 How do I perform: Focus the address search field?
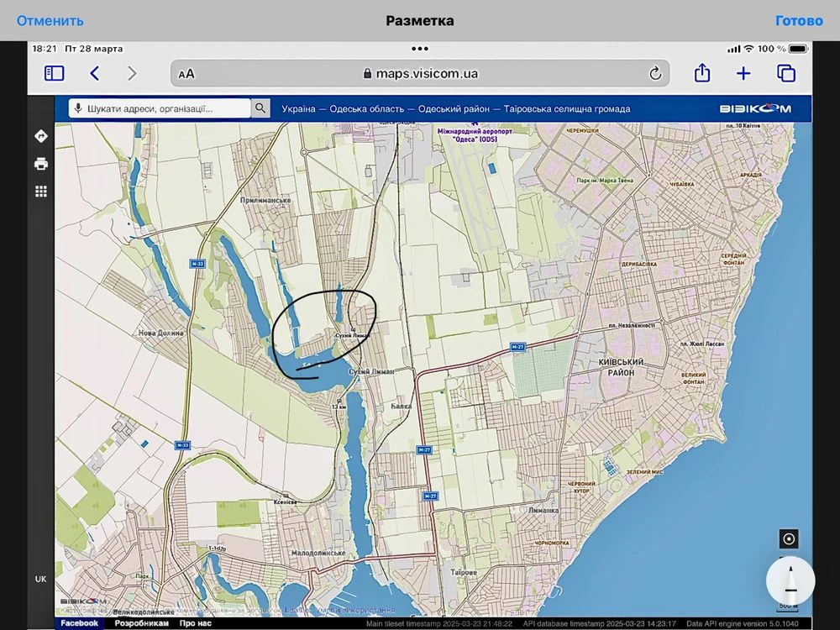coord(160,108)
